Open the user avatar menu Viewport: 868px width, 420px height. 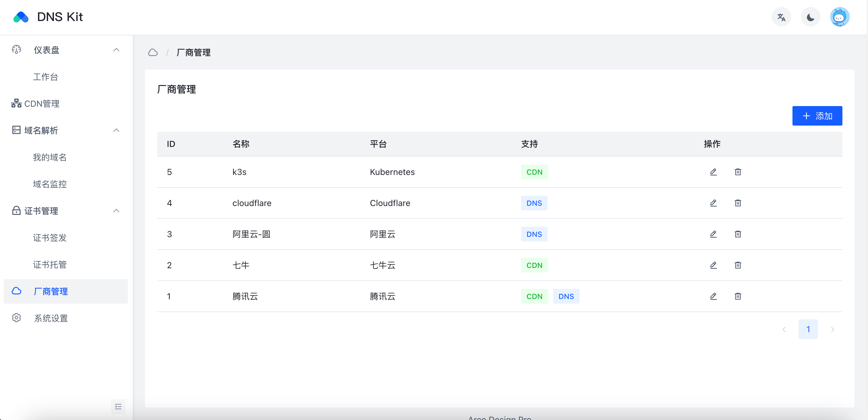click(x=839, y=17)
